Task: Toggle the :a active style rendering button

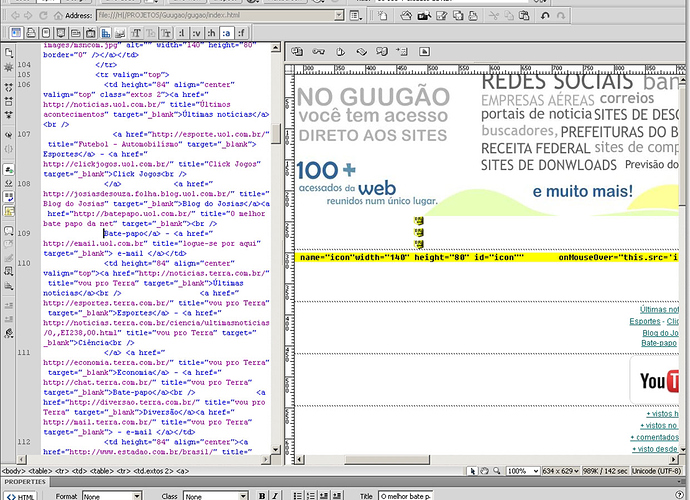Action: (226, 33)
